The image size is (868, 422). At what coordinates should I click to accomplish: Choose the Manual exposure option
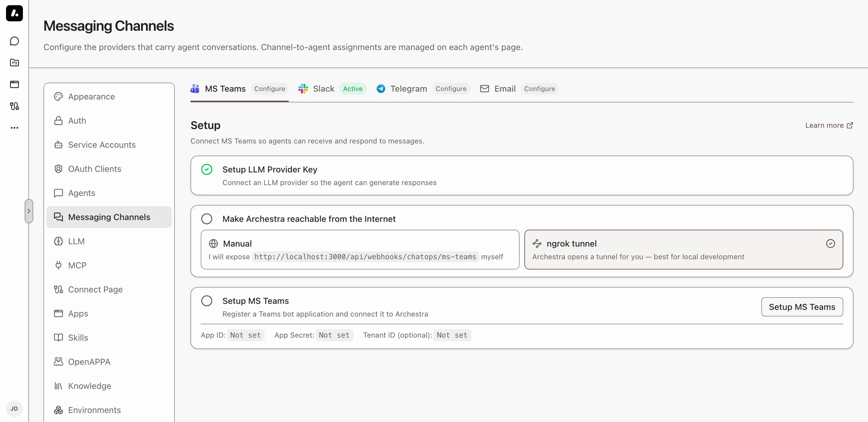coord(360,250)
